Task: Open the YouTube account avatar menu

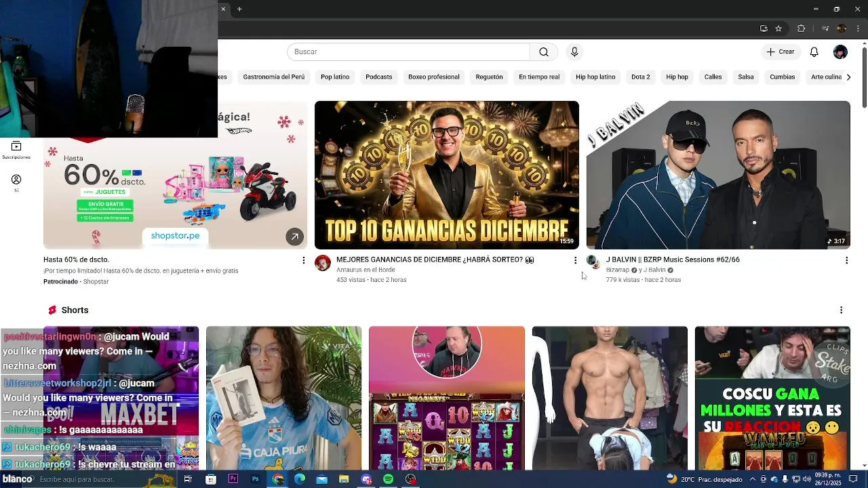Action: 840,52
